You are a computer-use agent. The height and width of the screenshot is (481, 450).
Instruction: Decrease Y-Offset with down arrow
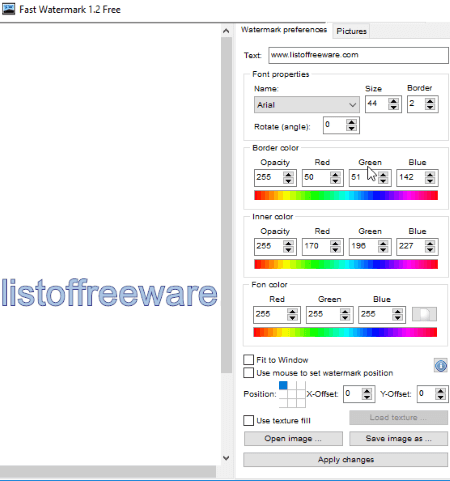(441, 397)
